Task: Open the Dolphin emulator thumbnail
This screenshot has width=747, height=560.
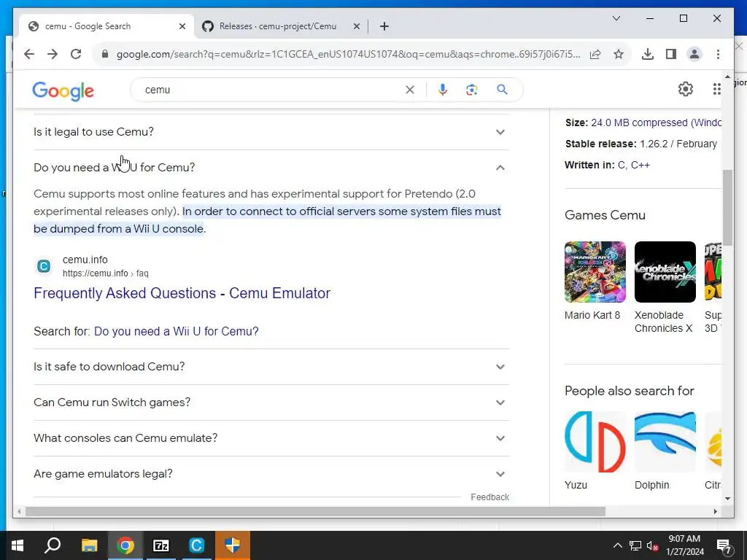Action: (665, 442)
